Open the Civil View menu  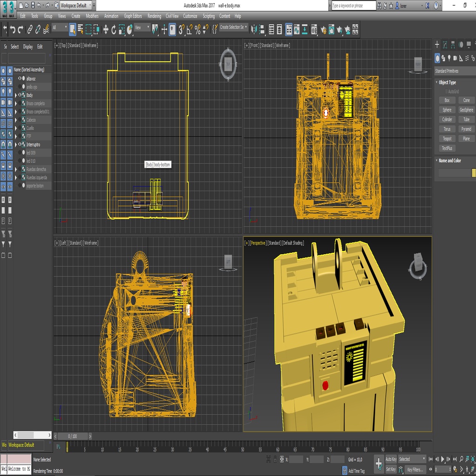[172, 16]
